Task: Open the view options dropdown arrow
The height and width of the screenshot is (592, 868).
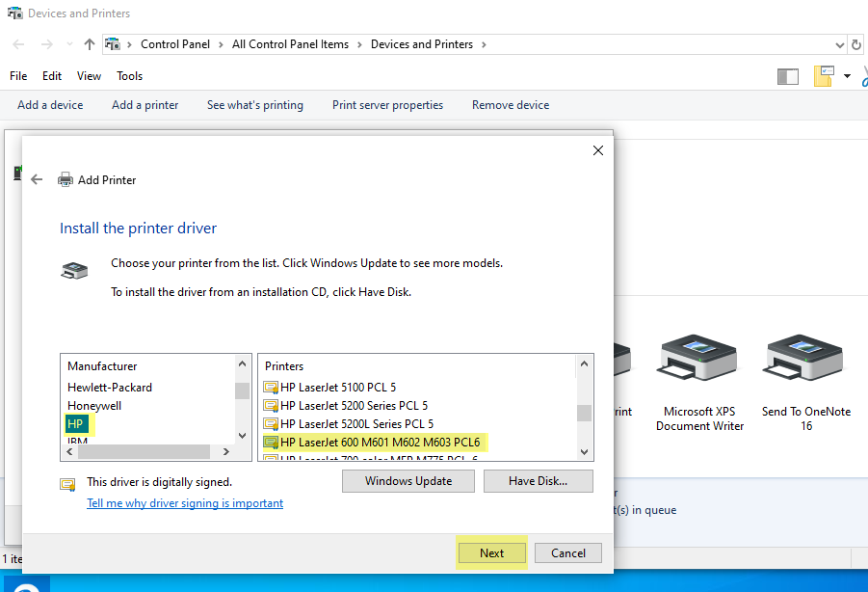Action: click(x=847, y=76)
